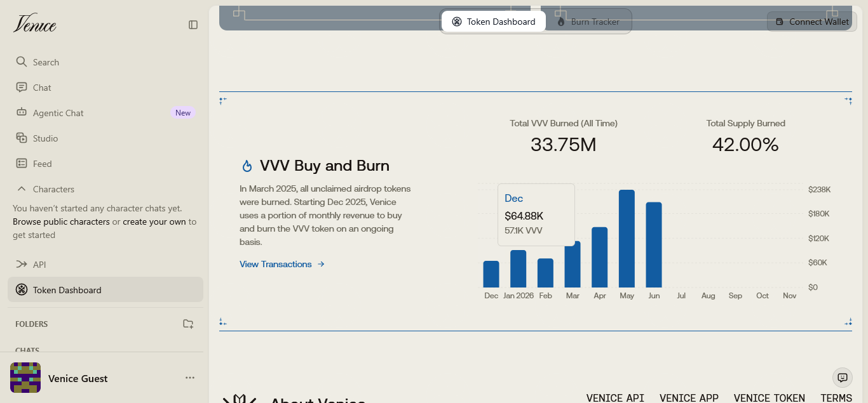868x403 pixels.
Task: Click the Jan 2026 bar in the chart
Action: (x=519, y=269)
